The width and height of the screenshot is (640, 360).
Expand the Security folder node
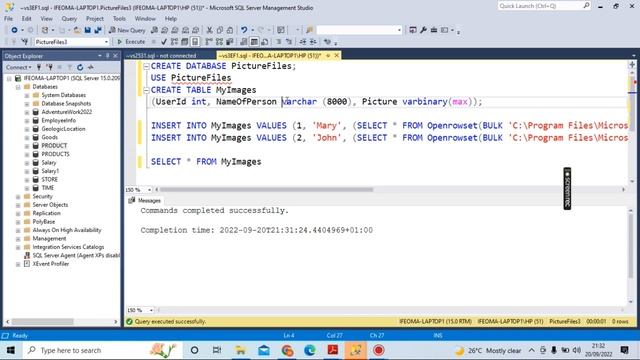(18, 197)
